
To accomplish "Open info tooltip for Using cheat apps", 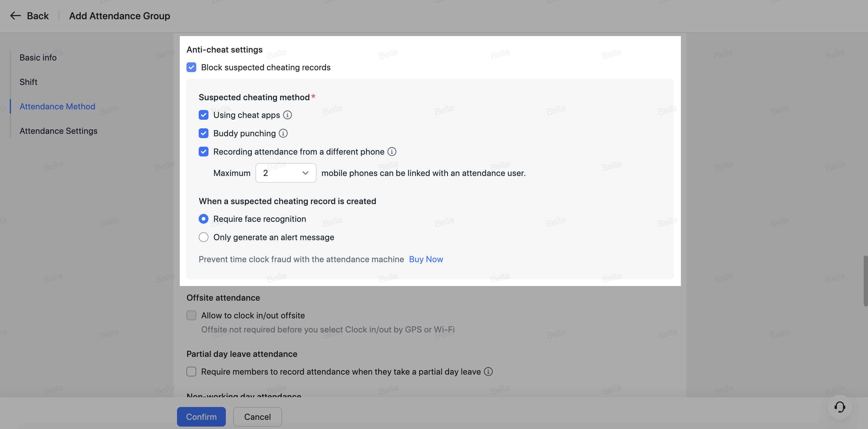I will tap(287, 115).
